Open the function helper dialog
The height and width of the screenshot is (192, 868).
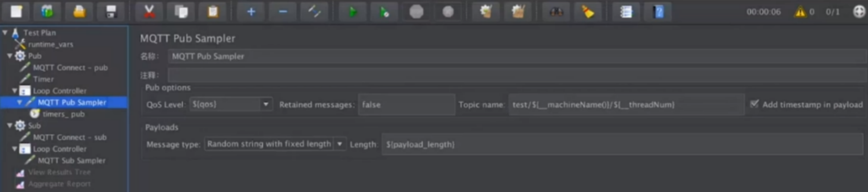[x=626, y=12]
